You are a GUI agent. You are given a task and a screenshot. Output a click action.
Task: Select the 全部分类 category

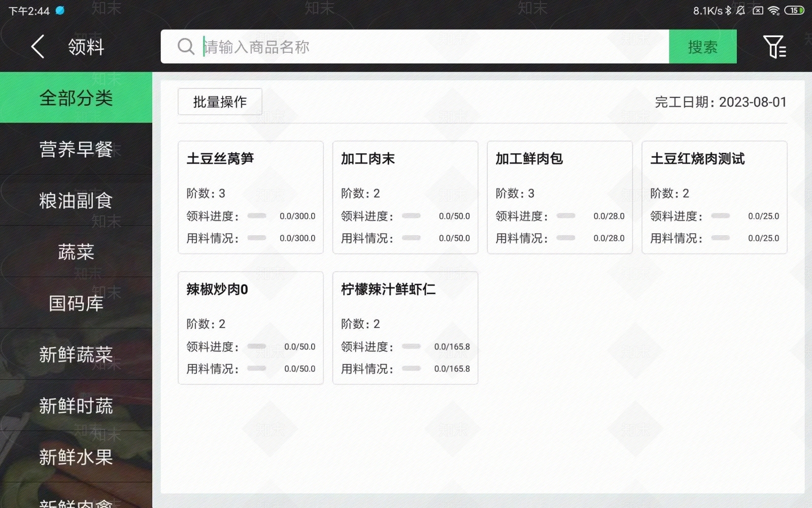click(76, 97)
